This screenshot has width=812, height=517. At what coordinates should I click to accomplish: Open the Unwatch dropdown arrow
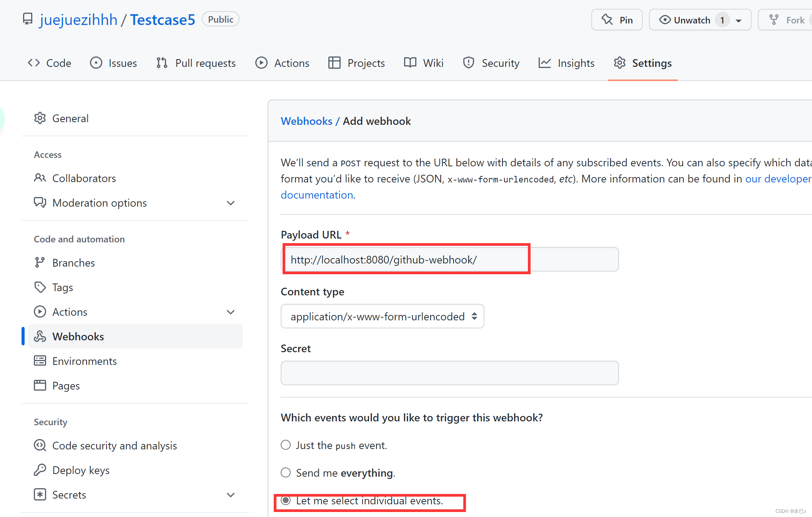(x=739, y=20)
